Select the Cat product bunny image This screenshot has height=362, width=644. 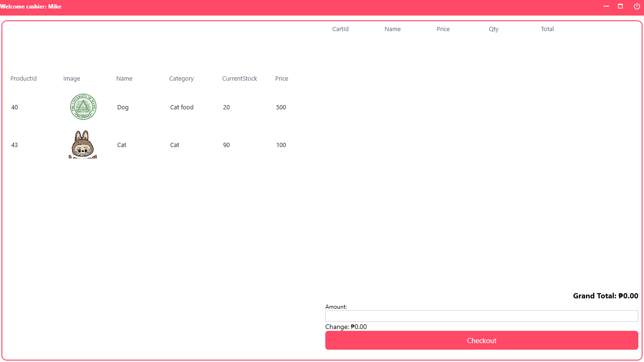point(83,144)
